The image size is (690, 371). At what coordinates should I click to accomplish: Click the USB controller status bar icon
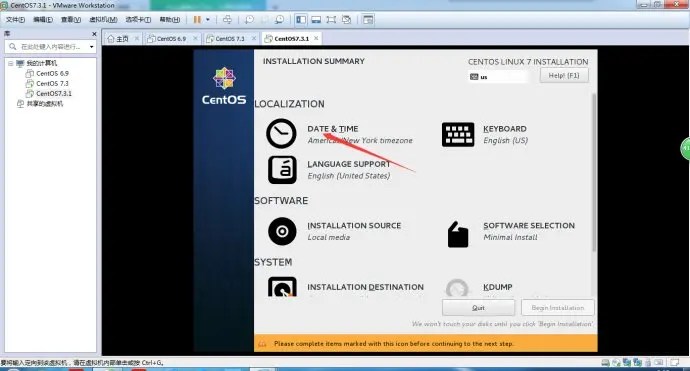coord(648,363)
